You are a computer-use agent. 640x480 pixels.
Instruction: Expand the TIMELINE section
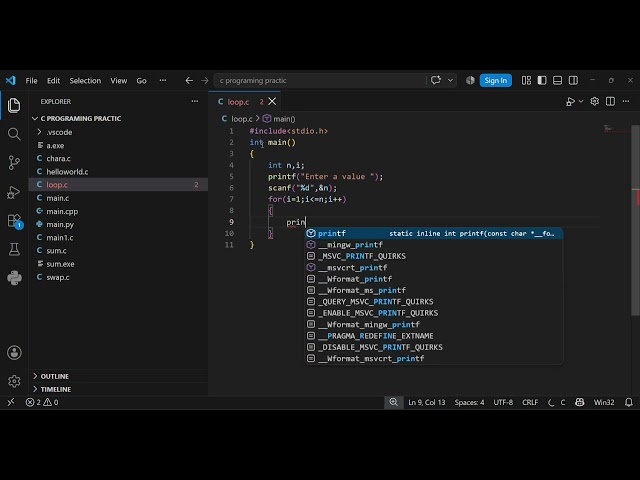(56, 389)
